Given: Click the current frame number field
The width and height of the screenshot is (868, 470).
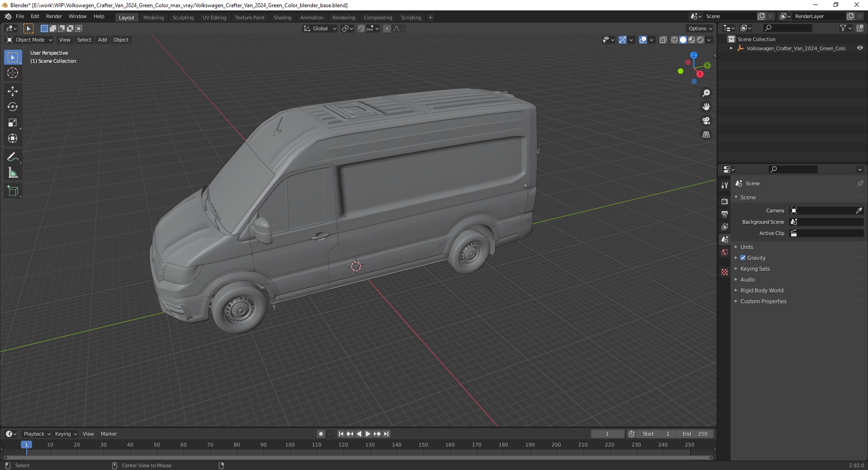Looking at the screenshot, I should (607, 434).
